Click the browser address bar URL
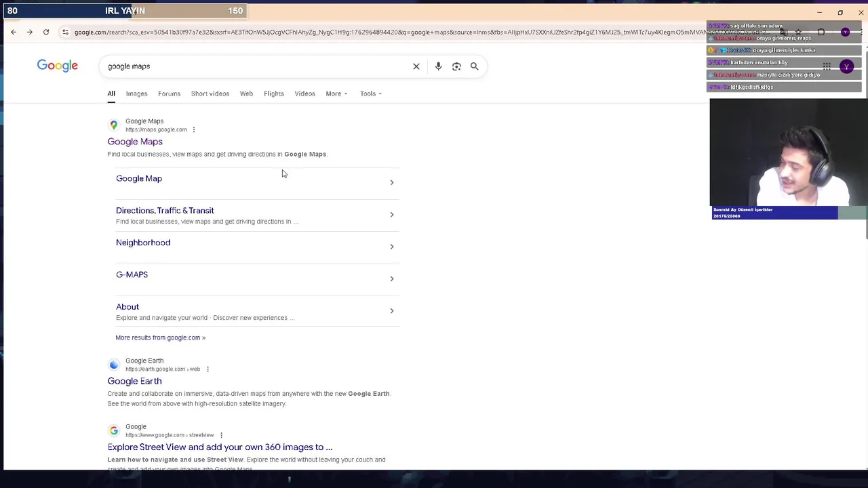 420,32
